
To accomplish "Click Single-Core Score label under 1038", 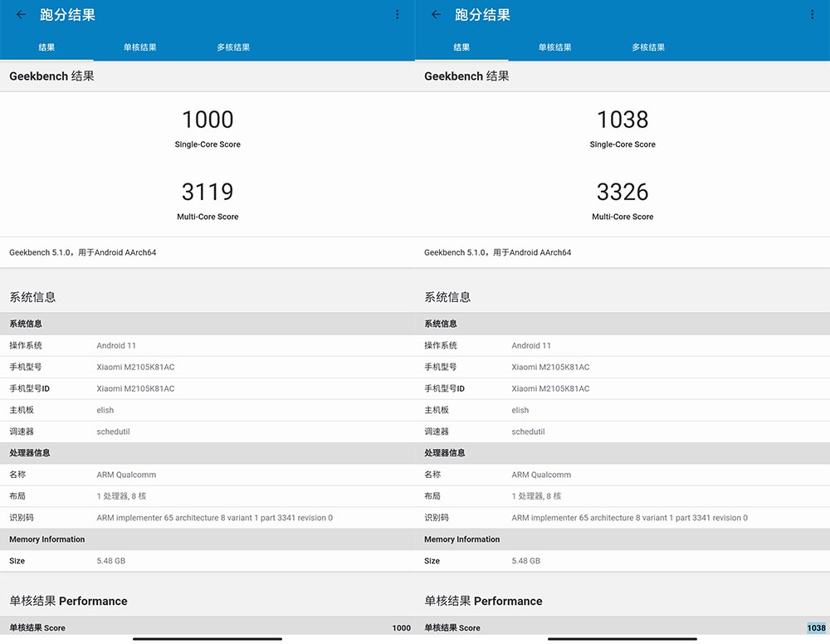I will coord(622,144).
